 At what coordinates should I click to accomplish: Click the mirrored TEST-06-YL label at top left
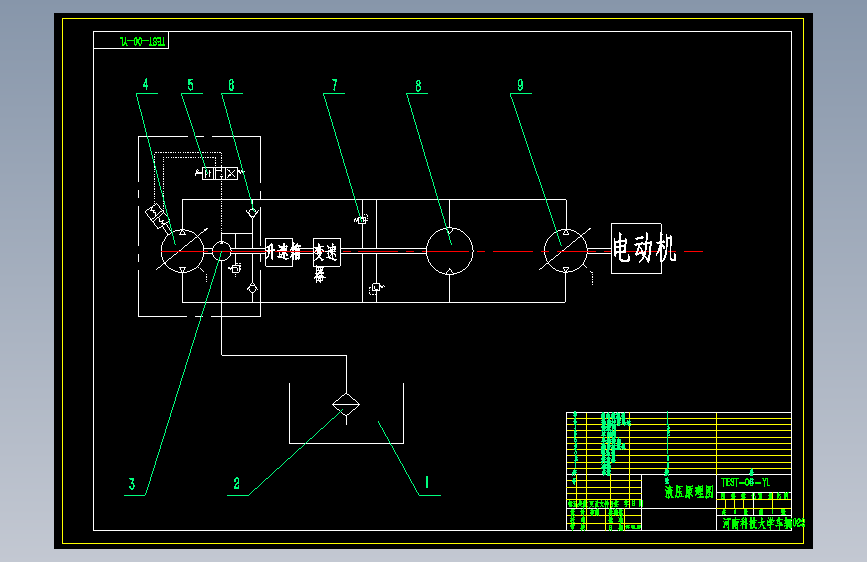[143, 41]
